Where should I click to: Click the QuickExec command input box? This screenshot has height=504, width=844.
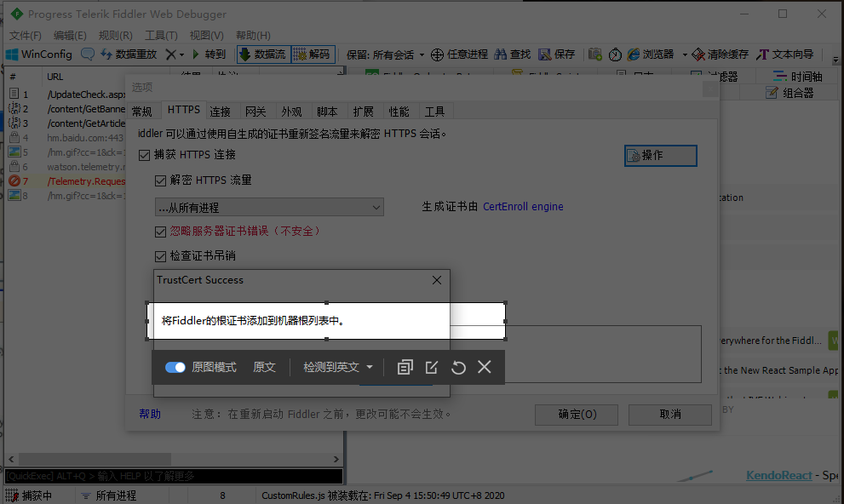(x=174, y=476)
